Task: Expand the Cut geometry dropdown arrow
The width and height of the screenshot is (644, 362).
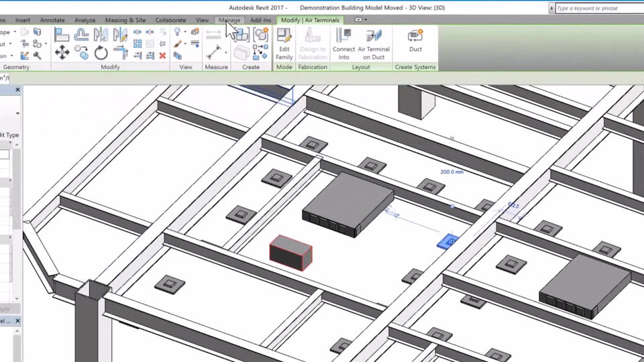Action: coord(10,44)
